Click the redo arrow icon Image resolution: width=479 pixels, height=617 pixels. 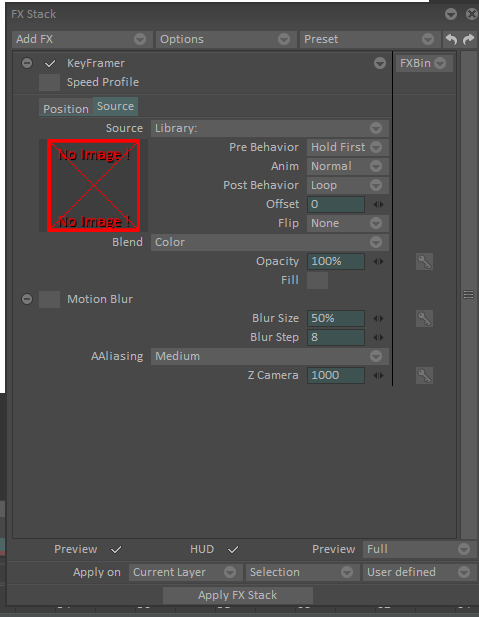(468, 39)
